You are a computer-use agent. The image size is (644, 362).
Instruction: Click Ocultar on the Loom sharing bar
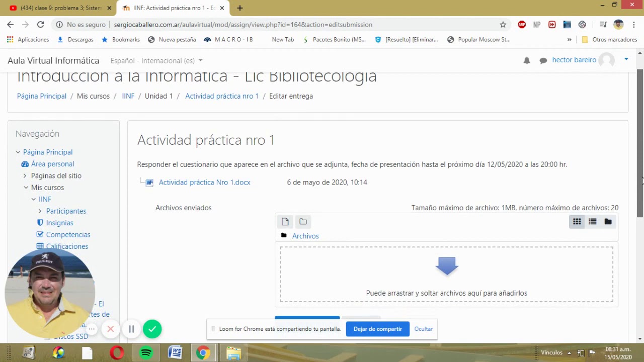pyautogui.click(x=424, y=329)
